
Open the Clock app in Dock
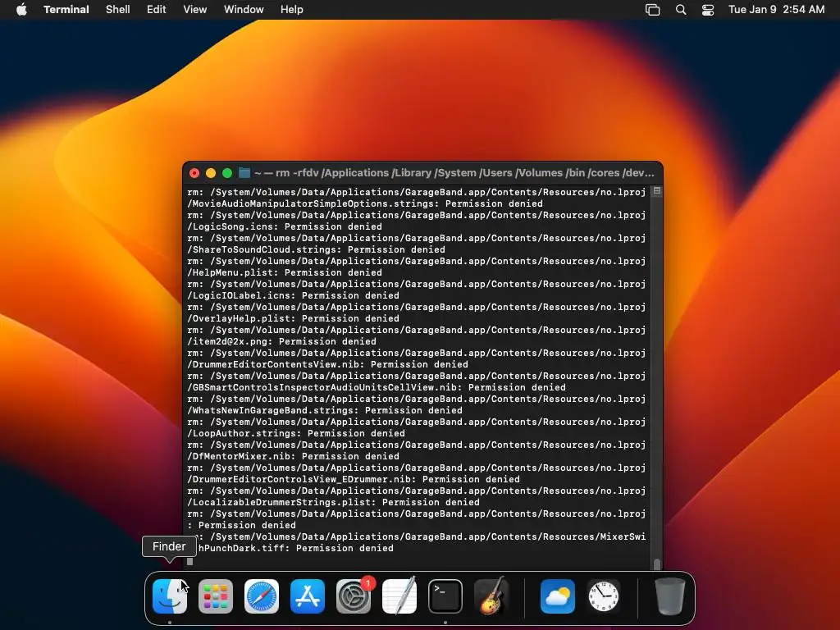[x=604, y=596]
